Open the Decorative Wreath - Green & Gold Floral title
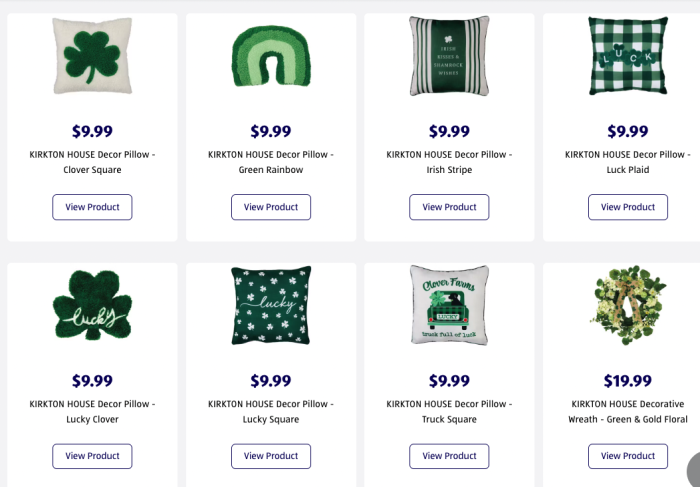The width and height of the screenshot is (700, 487). (x=627, y=412)
